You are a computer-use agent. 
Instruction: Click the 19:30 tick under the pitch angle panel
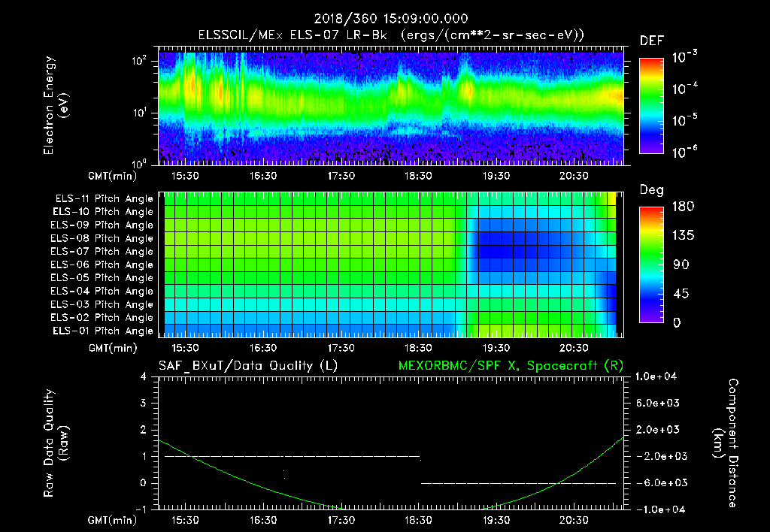(496, 348)
